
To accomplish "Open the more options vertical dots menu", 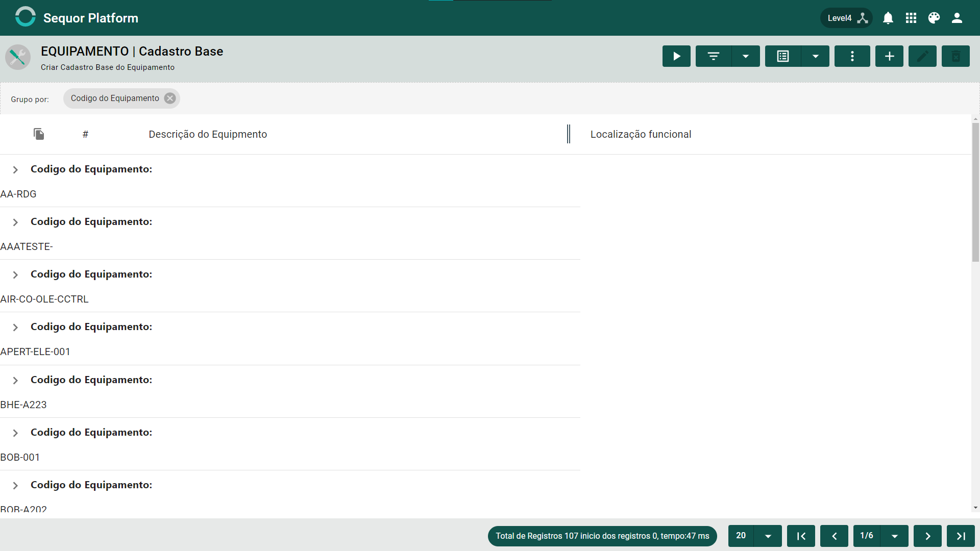I will (x=852, y=56).
